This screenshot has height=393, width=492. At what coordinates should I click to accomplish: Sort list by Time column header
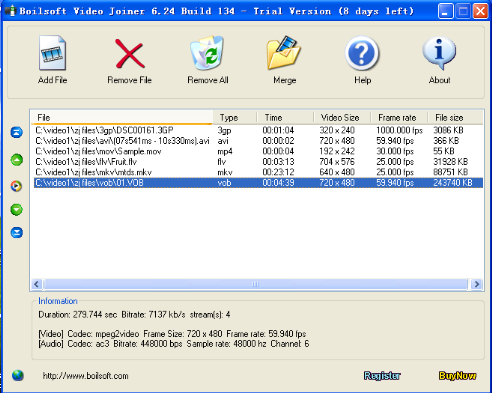click(285, 118)
